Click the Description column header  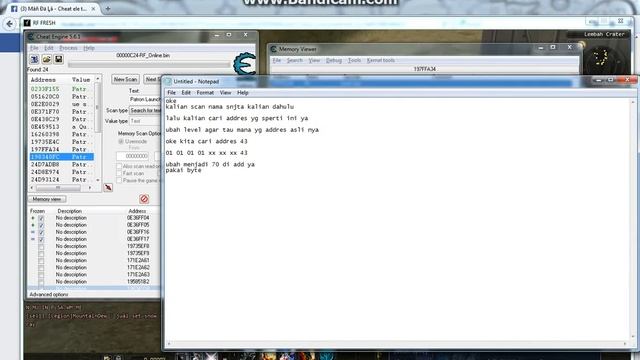[69, 211]
